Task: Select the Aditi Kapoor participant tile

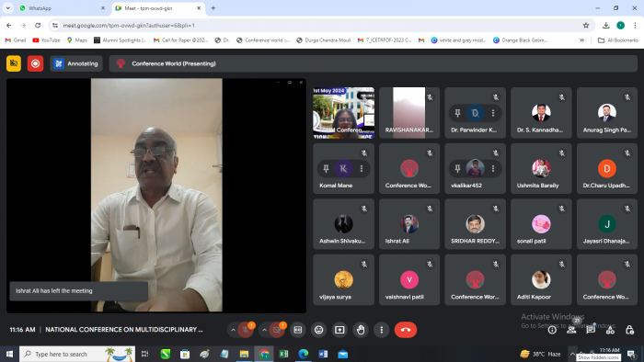Action: (541, 279)
